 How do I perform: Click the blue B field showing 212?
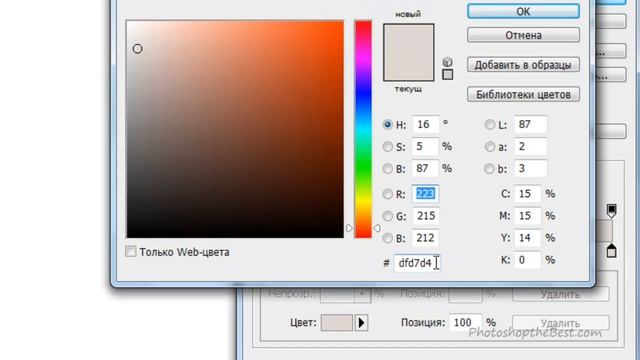(425, 238)
